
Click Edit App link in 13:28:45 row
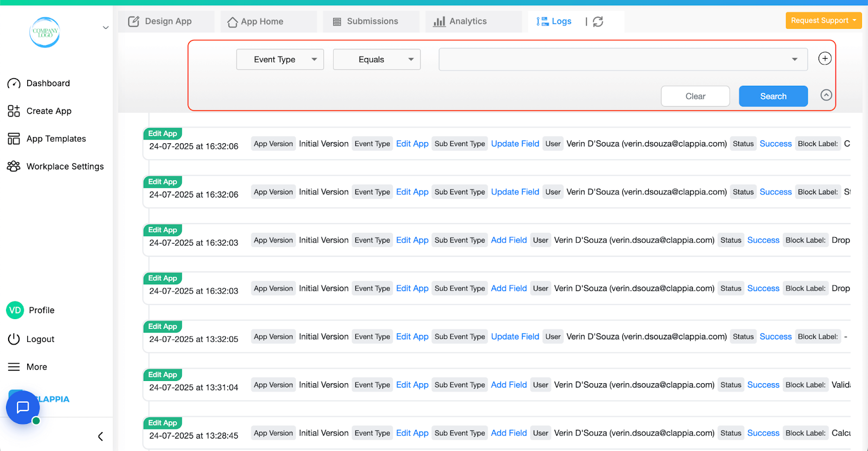(412, 433)
